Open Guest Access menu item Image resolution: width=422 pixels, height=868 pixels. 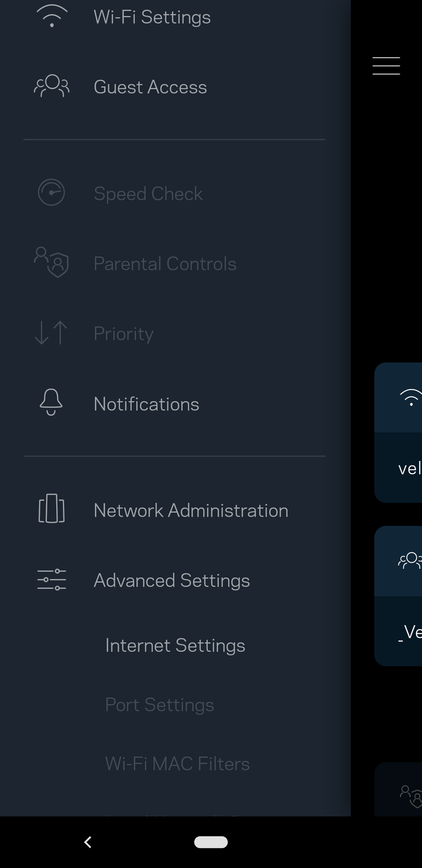[150, 87]
